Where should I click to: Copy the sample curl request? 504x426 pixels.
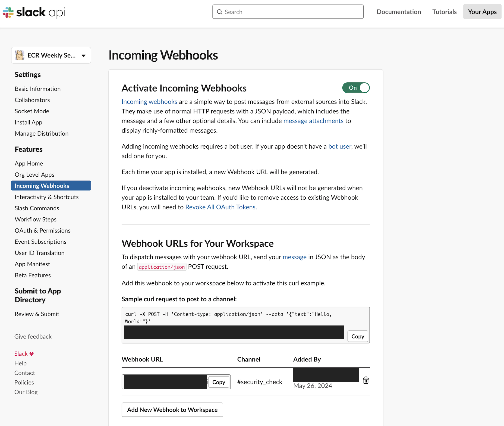click(358, 336)
